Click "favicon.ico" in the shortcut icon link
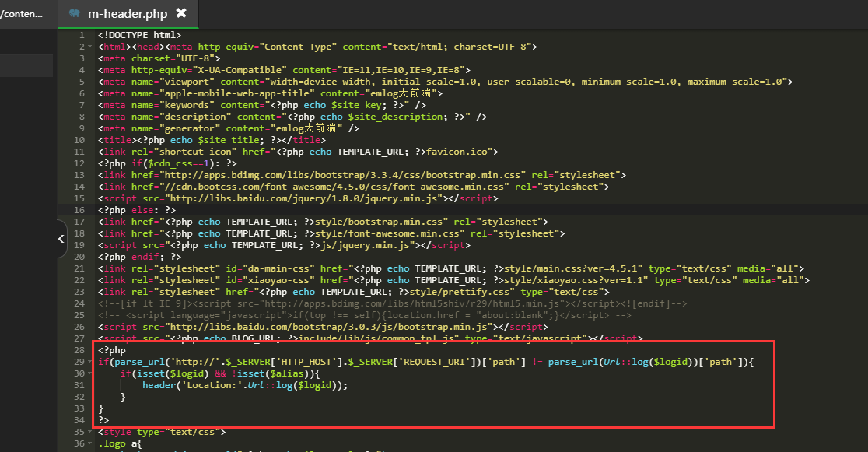The height and width of the screenshot is (452, 868). pos(457,152)
